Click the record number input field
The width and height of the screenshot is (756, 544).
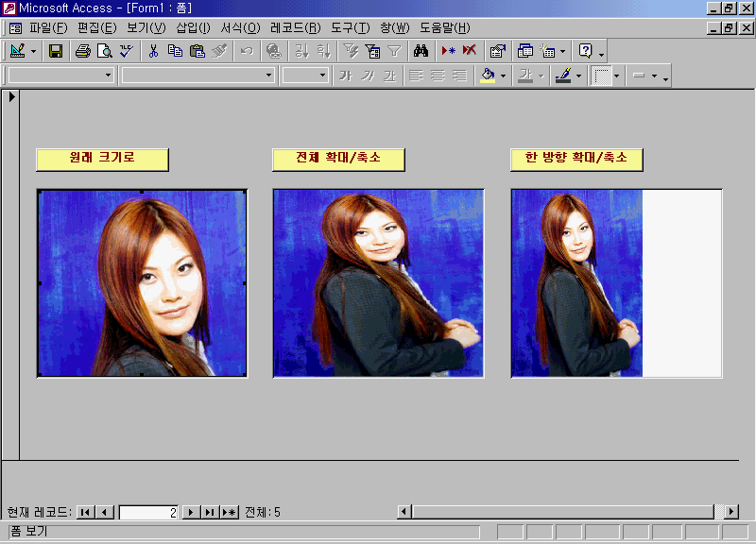(x=148, y=512)
